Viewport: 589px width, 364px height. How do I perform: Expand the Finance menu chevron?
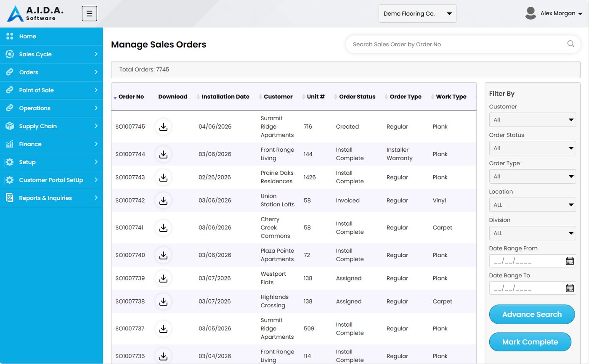tap(96, 144)
